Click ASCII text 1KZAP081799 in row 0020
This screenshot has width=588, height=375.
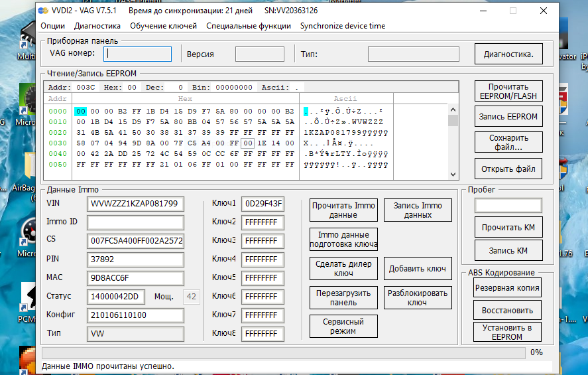tap(331, 133)
